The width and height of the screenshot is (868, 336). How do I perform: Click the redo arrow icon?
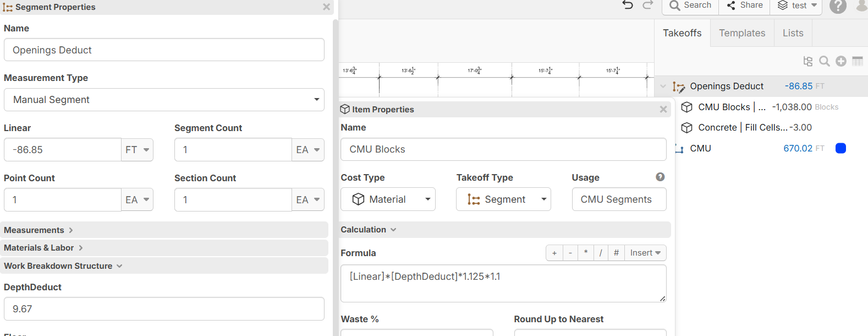coord(648,5)
